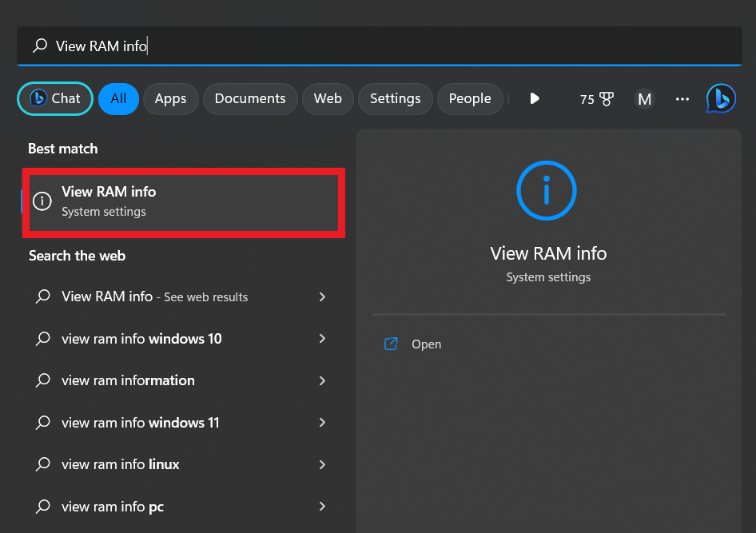The image size is (756, 533).
Task: Switch to the People filter tab
Action: pyautogui.click(x=470, y=98)
